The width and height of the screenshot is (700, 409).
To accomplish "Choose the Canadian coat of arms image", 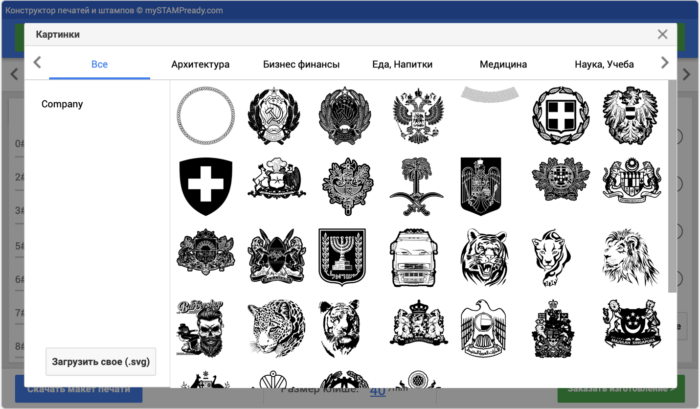I will coord(553,328).
